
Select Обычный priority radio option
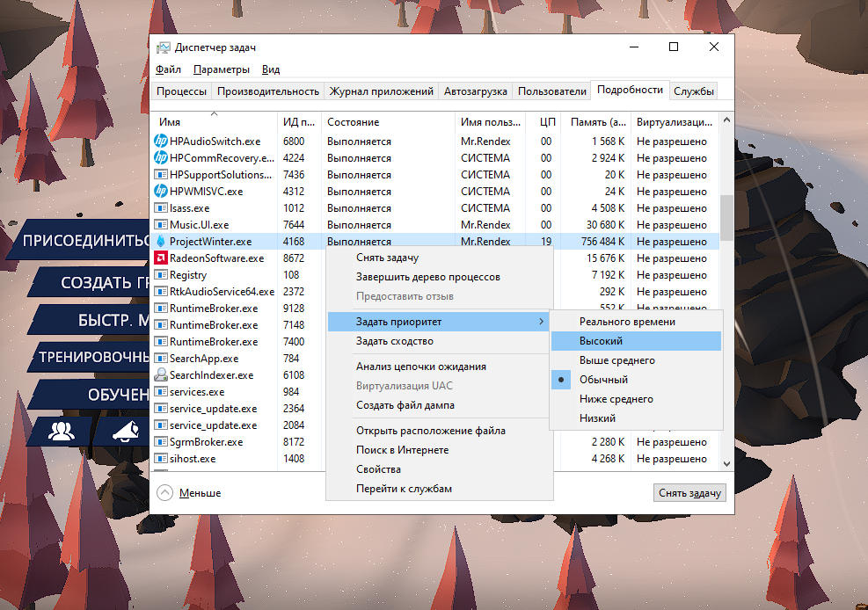pos(637,380)
